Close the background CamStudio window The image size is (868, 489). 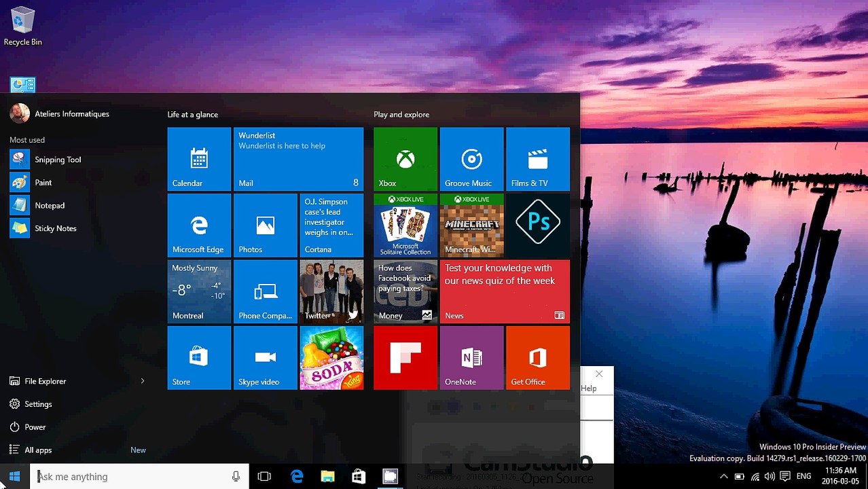(x=598, y=374)
